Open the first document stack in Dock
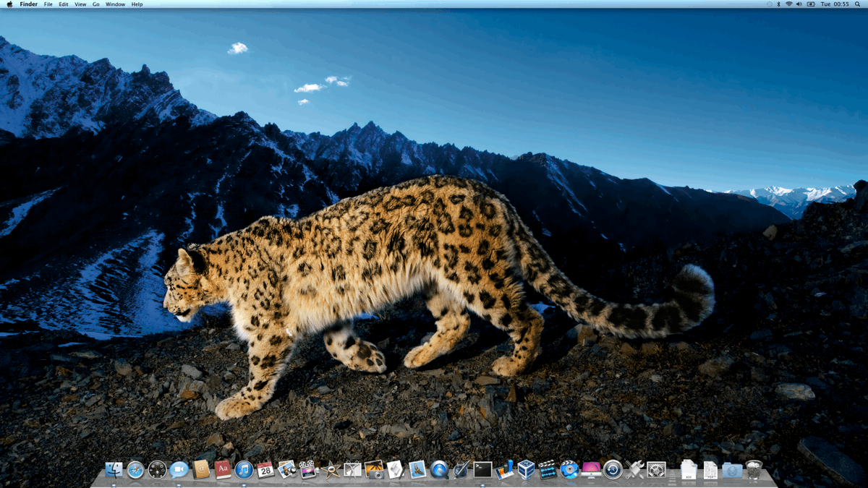Viewport: 868px width, 488px height. [689, 470]
